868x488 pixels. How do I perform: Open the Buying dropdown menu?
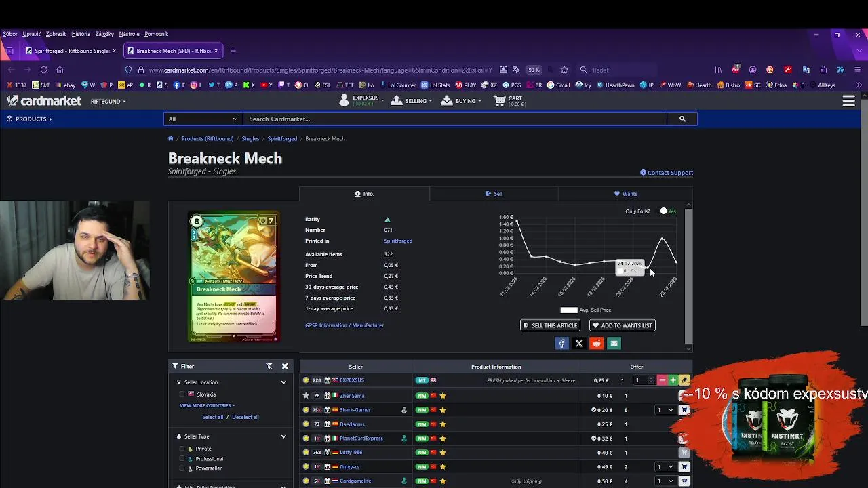[460, 101]
